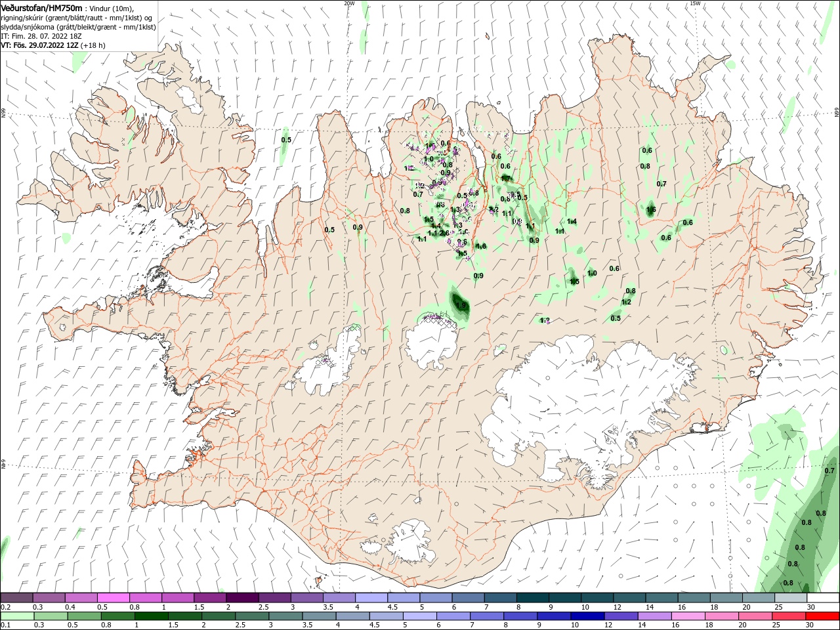Viewport: 840px width, 630px height.
Task: Click the Veðurstofan/HM750m title text
Action: click(41, 8)
